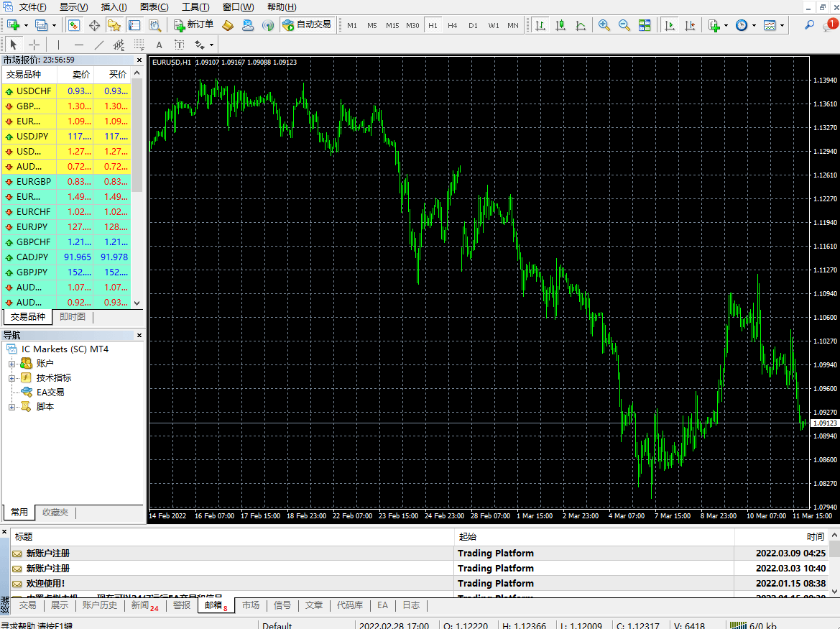Viewport: 840px width, 629px height.
Task: Expand the 技术指标 tree node
Action: point(11,378)
